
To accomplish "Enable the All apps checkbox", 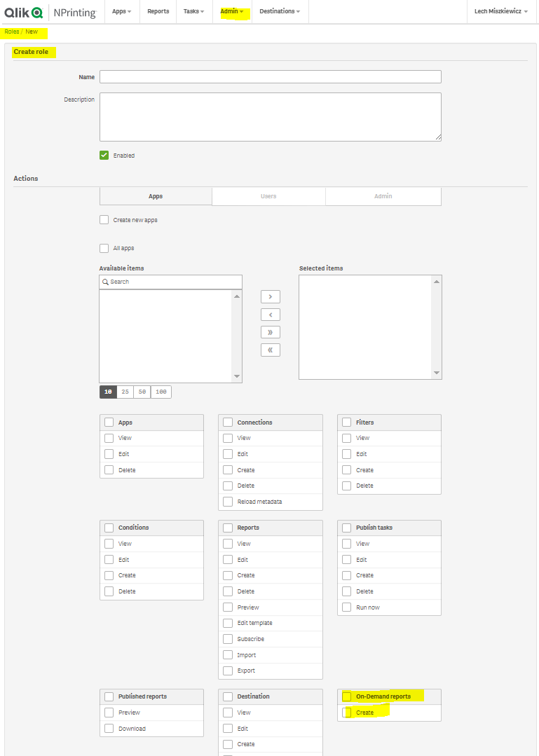I will point(104,247).
